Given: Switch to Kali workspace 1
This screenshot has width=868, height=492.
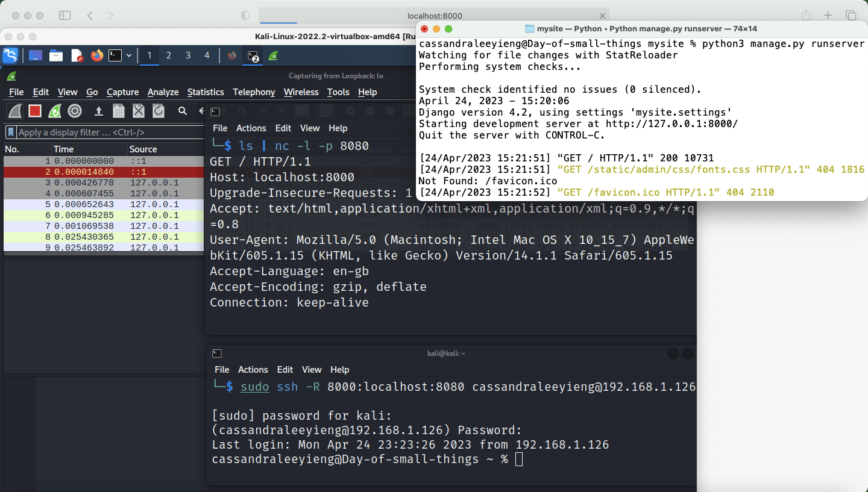Looking at the screenshot, I should tap(149, 55).
